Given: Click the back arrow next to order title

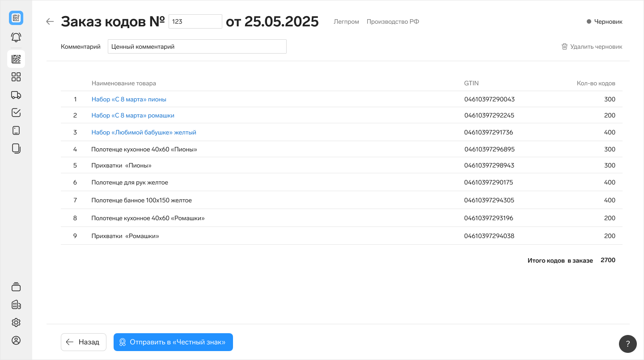Looking at the screenshot, I should 50,21.
